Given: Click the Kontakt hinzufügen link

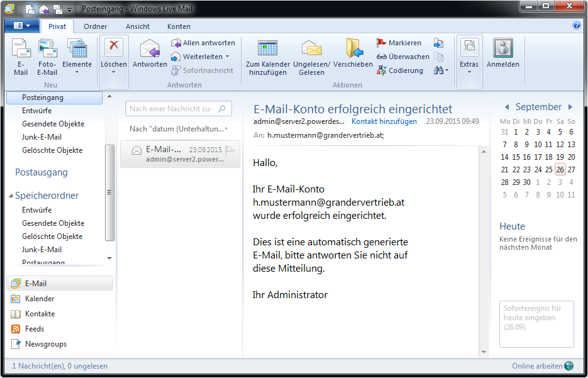Looking at the screenshot, I should (x=384, y=121).
